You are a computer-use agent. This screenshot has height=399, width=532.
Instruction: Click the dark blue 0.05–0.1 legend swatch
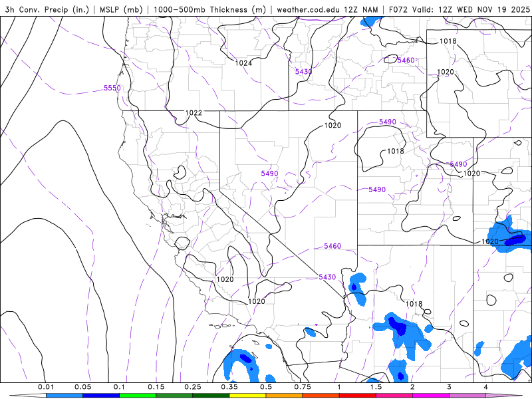click(101, 396)
